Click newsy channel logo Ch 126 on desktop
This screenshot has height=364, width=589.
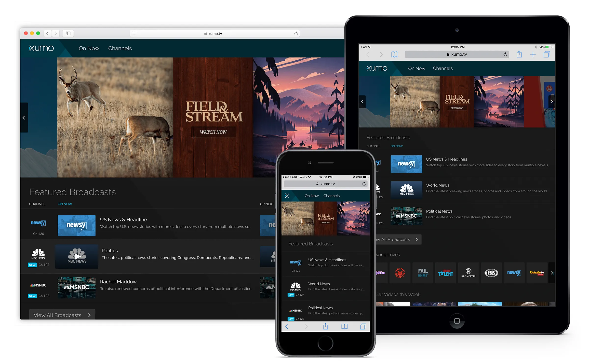pyautogui.click(x=38, y=223)
